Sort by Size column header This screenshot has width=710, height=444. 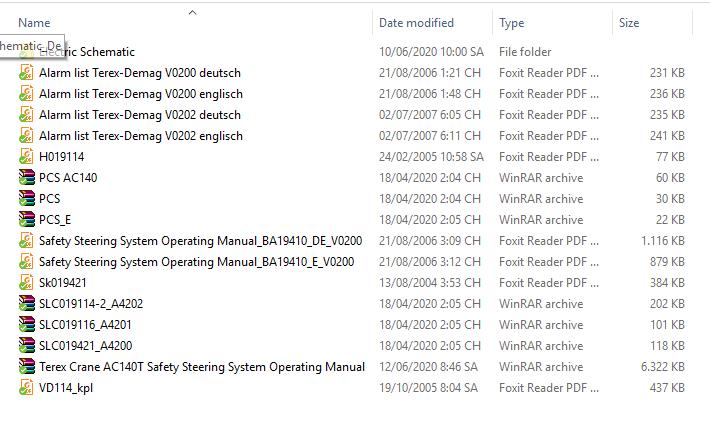tap(629, 23)
